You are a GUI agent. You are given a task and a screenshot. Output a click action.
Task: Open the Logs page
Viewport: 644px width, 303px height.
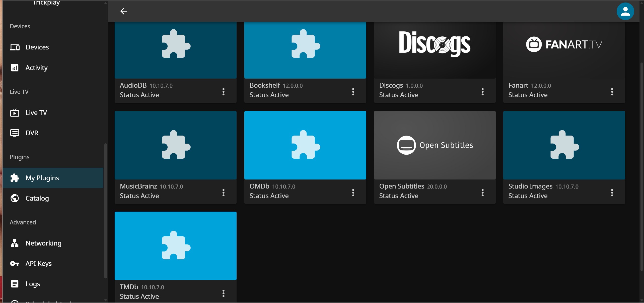point(33,284)
